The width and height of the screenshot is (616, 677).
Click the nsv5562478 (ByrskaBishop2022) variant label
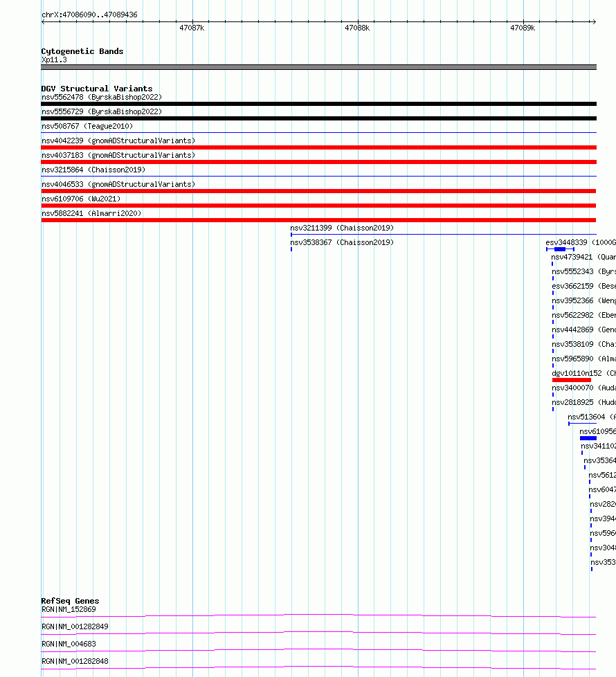point(102,97)
